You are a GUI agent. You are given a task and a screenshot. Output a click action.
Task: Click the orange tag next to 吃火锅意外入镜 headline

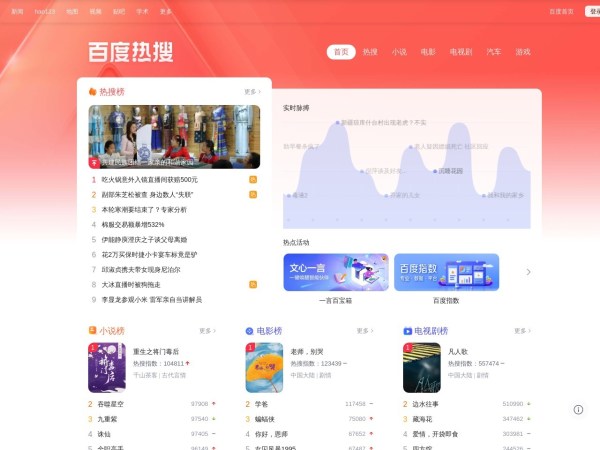253,180
